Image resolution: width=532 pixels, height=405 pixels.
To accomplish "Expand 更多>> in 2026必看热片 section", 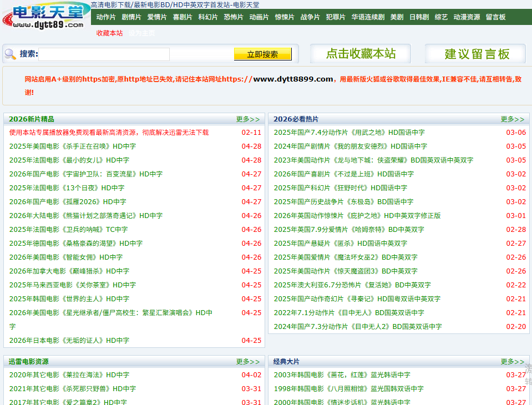I will pos(512,119).
